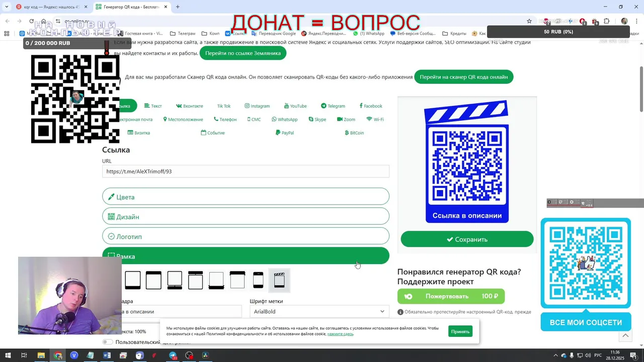
Task: Select the BitCoin QR type
Action: [x=354, y=133]
